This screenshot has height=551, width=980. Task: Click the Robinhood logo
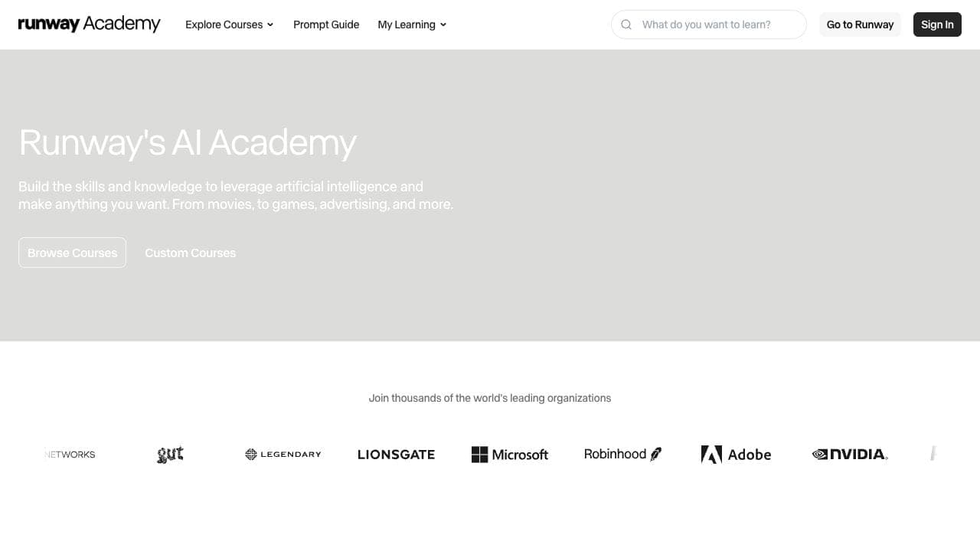pos(622,455)
